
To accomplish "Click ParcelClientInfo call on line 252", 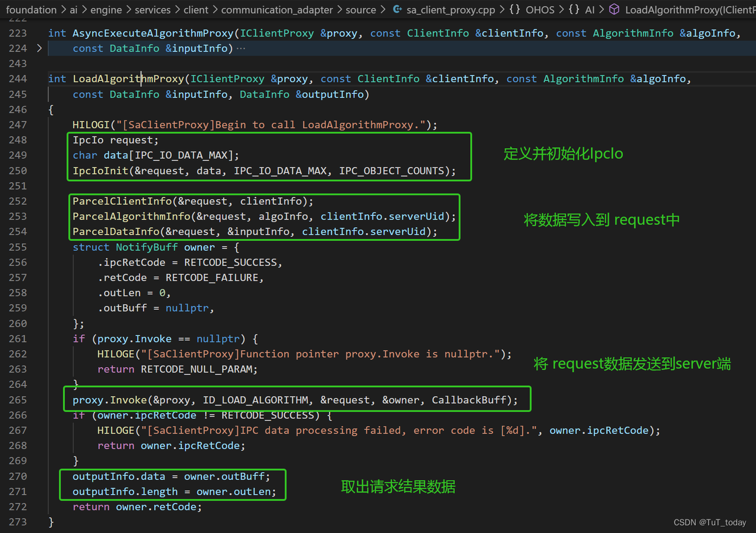I will coord(193,201).
